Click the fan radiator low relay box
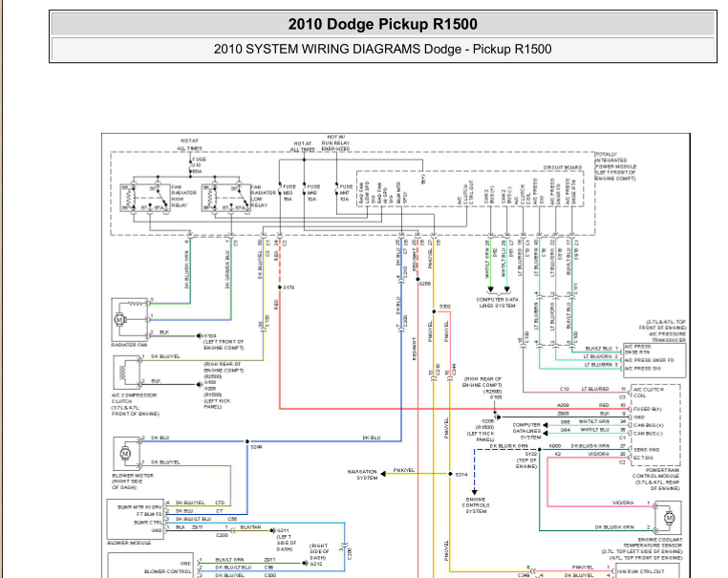 pos(226,198)
